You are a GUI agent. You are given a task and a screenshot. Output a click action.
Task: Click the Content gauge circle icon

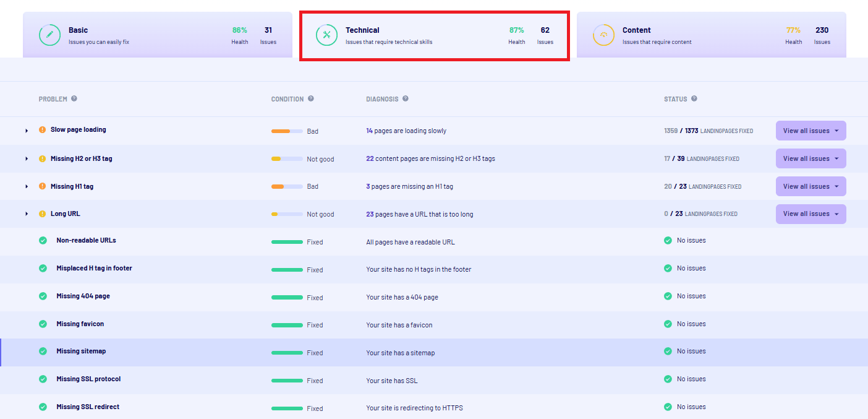(x=603, y=35)
